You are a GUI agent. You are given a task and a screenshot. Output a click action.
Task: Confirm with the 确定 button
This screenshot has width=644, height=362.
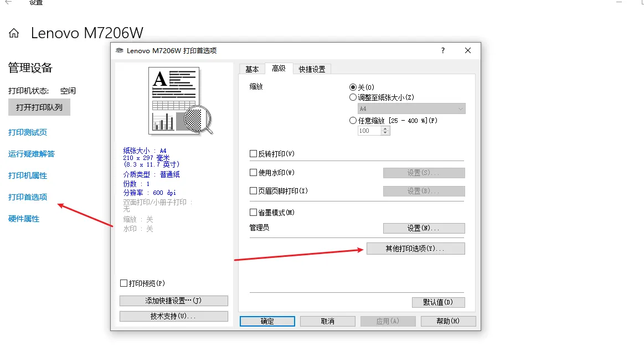pyautogui.click(x=267, y=322)
